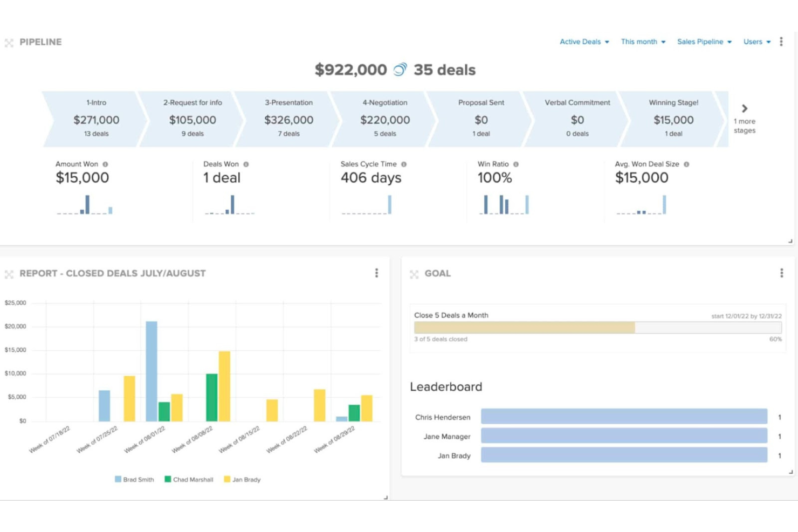Click the refresh swirl icon beside $922,000
The height and width of the screenshot is (532, 798).
[x=400, y=70]
